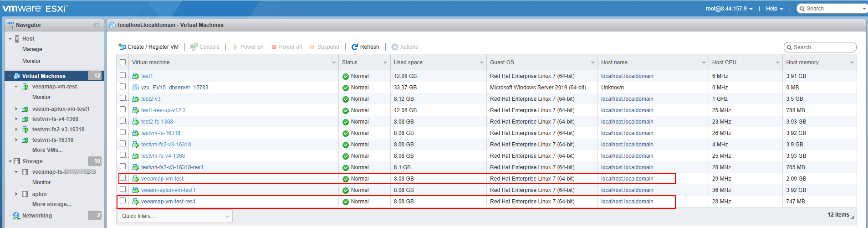Check the box for veeam-aplun-vm-test1 row
This screenshot has width=868, height=228.
(123, 189)
